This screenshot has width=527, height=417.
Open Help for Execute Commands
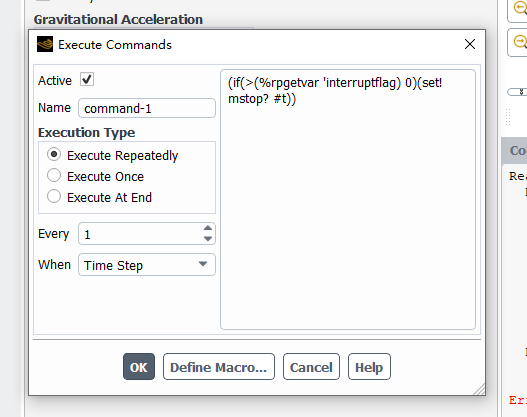tap(369, 367)
